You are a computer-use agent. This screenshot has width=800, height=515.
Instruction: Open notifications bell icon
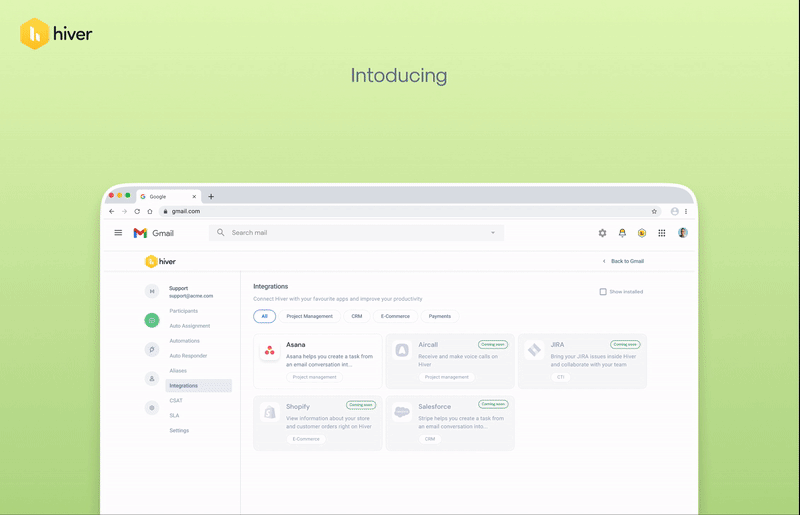(x=622, y=233)
